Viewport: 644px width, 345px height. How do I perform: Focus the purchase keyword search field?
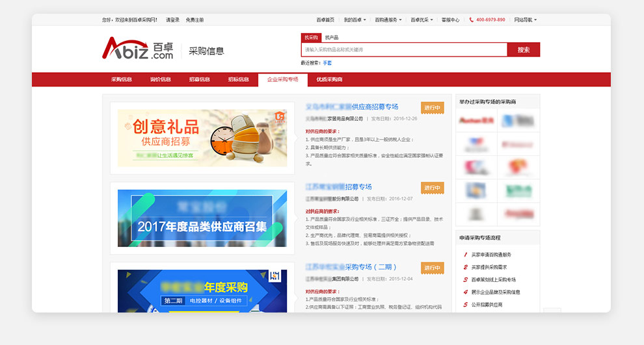coord(404,49)
